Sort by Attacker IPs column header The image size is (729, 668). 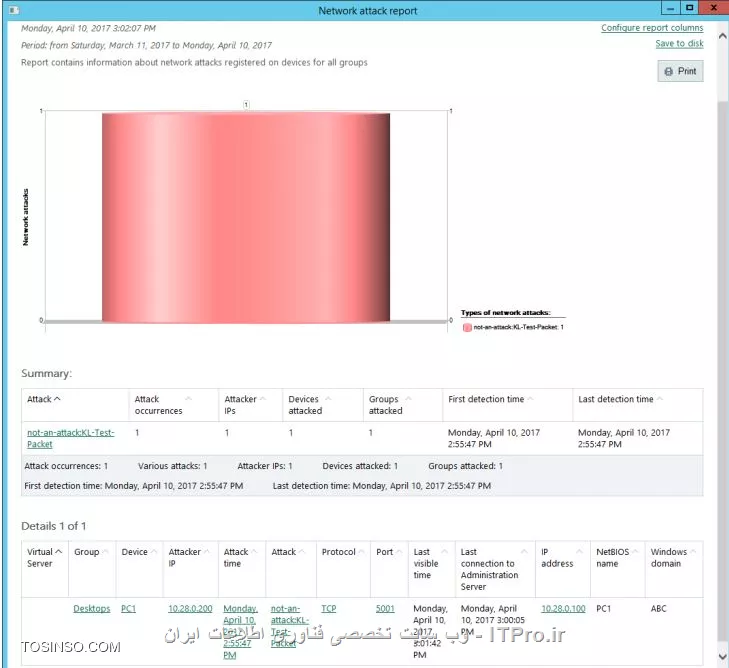[x=250, y=405]
